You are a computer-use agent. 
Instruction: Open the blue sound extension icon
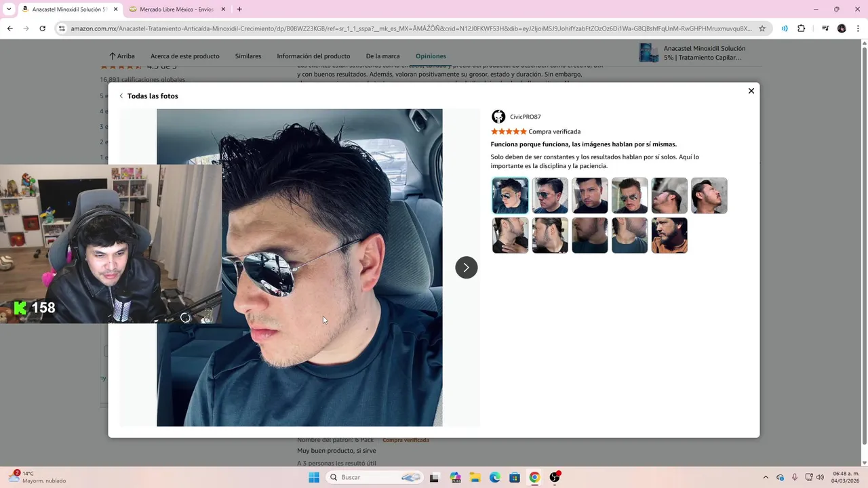[x=785, y=28]
